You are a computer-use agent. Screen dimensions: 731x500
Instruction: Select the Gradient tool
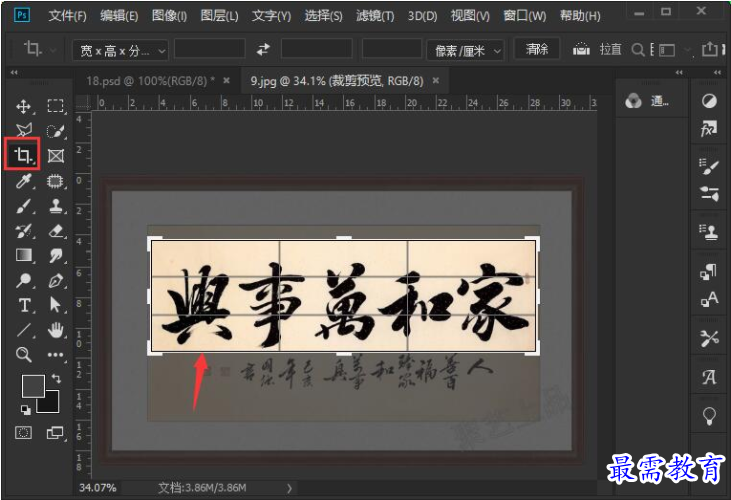[x=24, y=255]
